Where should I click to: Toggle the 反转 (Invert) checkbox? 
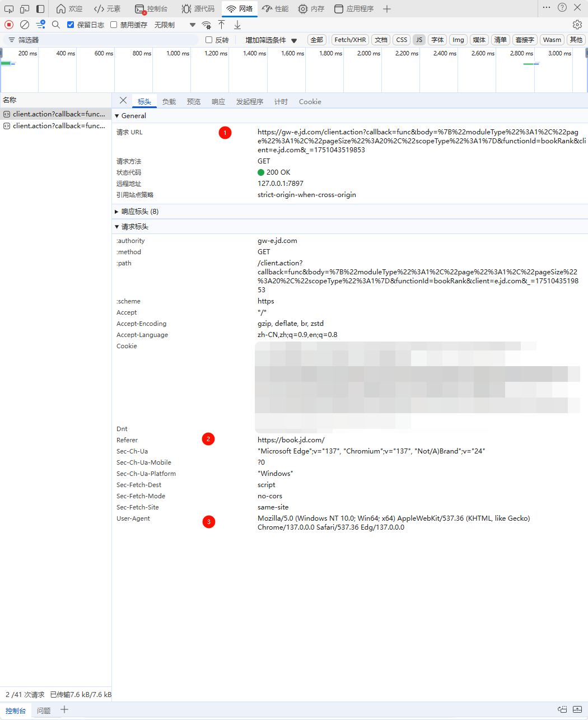[x=209, y=40]
